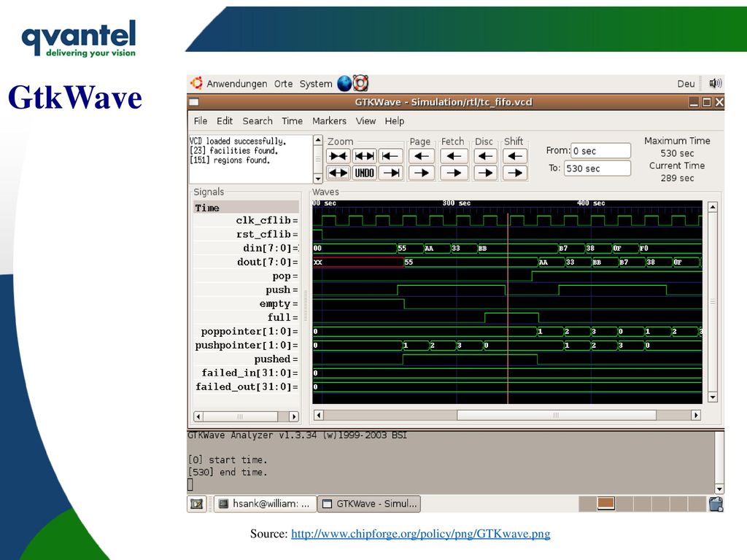Click the show desktop icon in taskbar
The height and width of the screenshot is (560, 747).
[x=197, y=504]
